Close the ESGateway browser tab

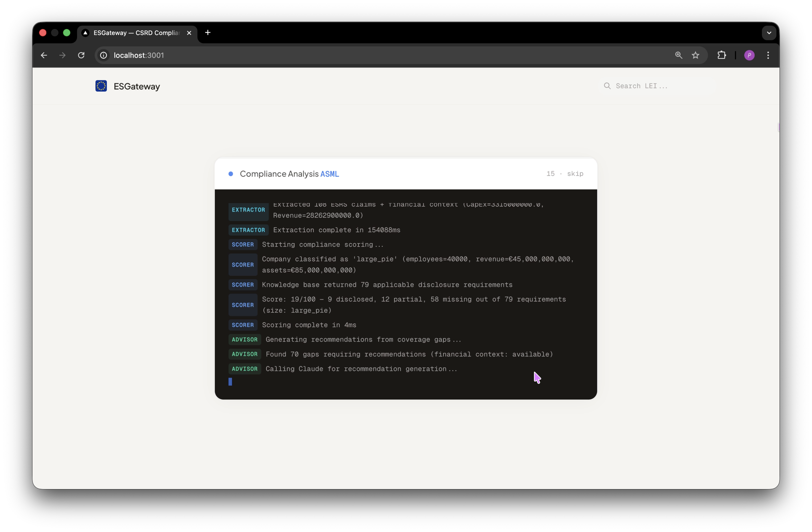(x=189, y=33)
